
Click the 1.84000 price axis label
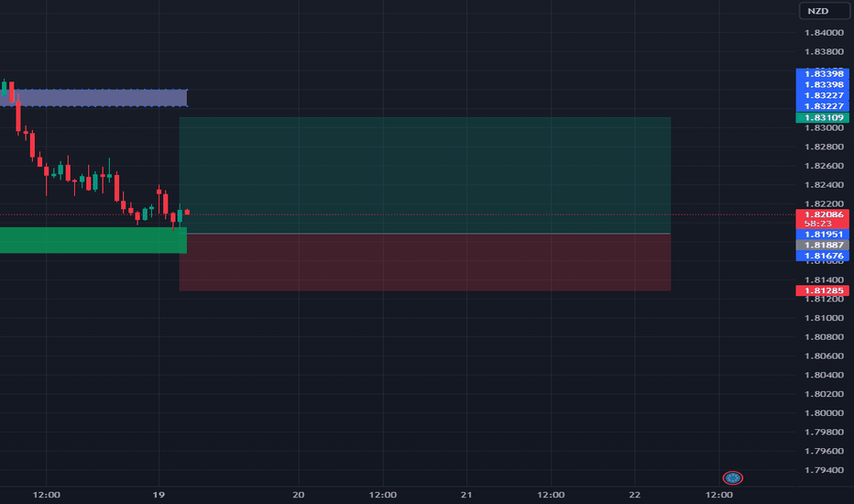(x=824, y=33)
